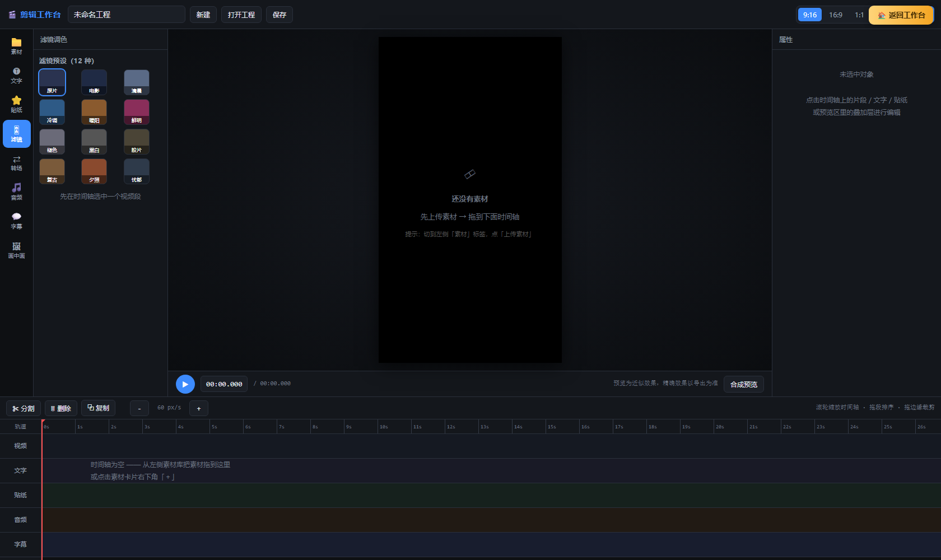The width and height of the screenshot is (941, 560).
Task: Open the 贴纸 stickers sidebar panel
Action: [x=16, y=105]
